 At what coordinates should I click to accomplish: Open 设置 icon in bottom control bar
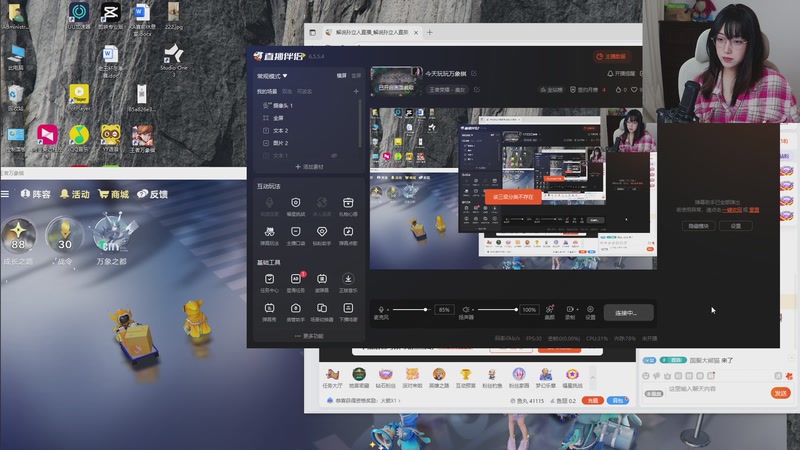pyautogui.click(x=590, y=309)
